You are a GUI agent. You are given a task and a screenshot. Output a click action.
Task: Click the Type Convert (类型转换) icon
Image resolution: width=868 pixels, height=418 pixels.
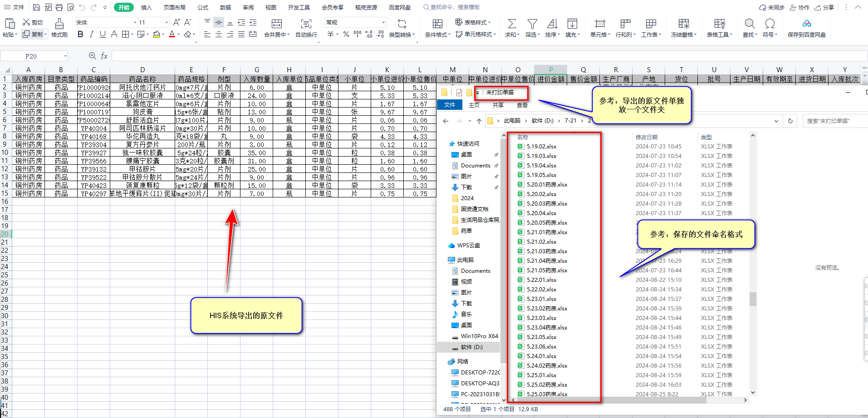pos(402,24)
